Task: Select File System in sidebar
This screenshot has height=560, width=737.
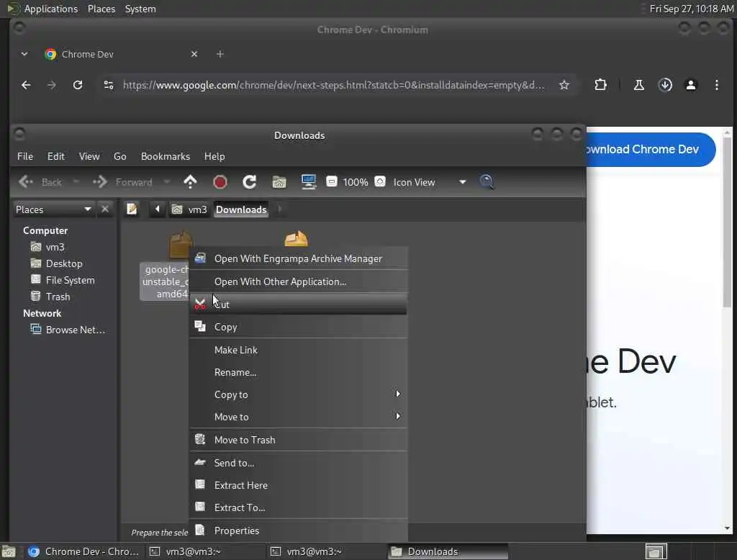Action: coord(70,280)
